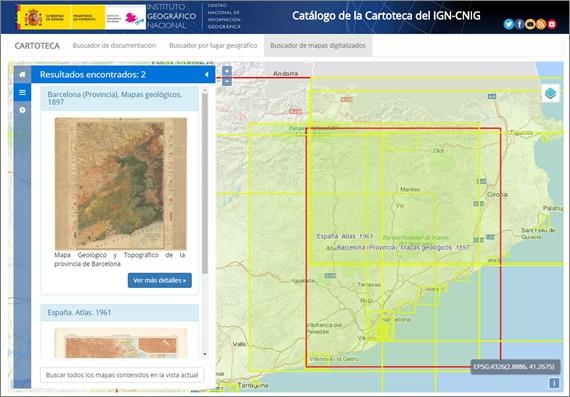
Task: Open the Twitter social link
Action: point(509,24)
